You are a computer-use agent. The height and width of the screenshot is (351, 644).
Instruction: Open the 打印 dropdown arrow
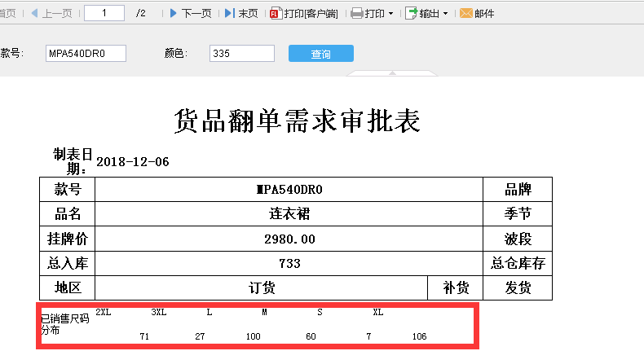point(390,14)
